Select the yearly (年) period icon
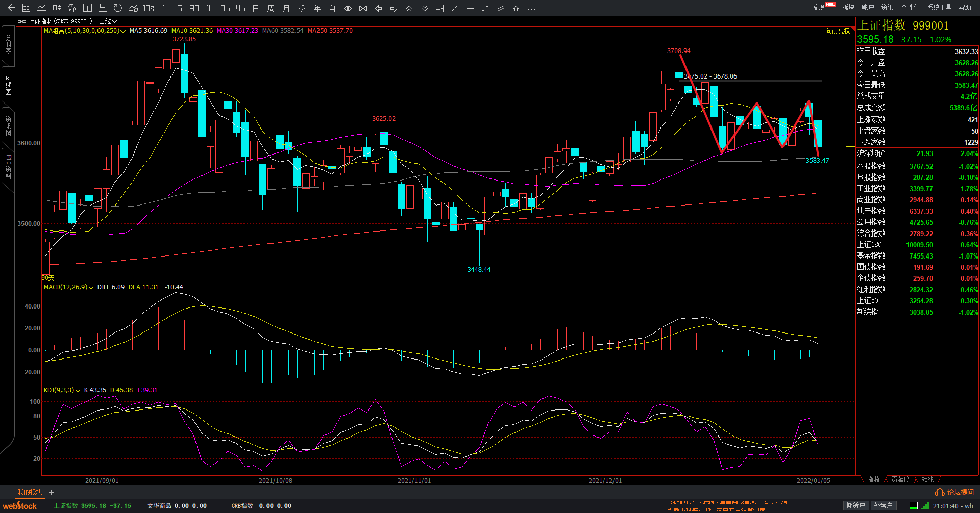 pyautogui.click(x=317, y=8)
